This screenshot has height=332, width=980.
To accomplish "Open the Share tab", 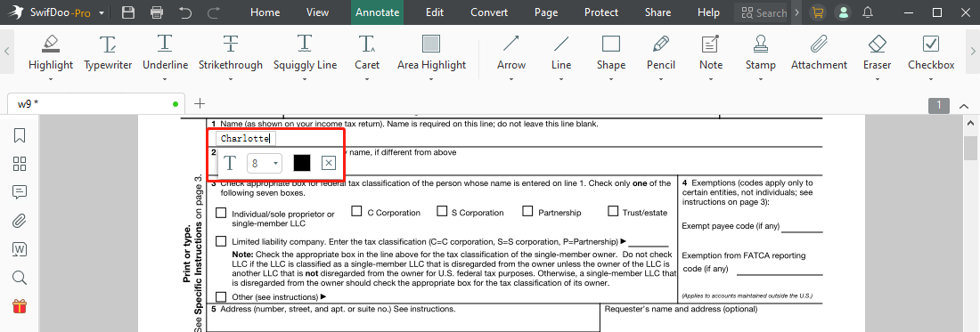I will click(657, 12).
